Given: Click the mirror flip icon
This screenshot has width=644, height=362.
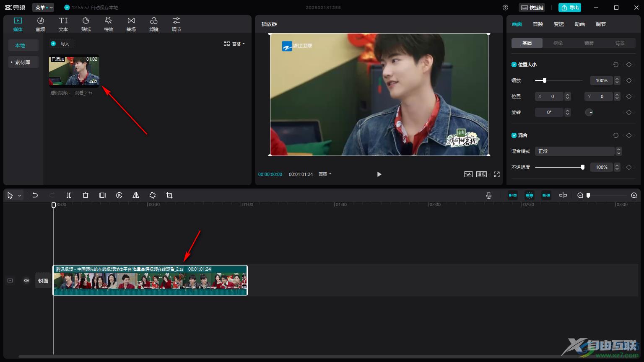Looking at the screenshot, I should pos(136,195).
